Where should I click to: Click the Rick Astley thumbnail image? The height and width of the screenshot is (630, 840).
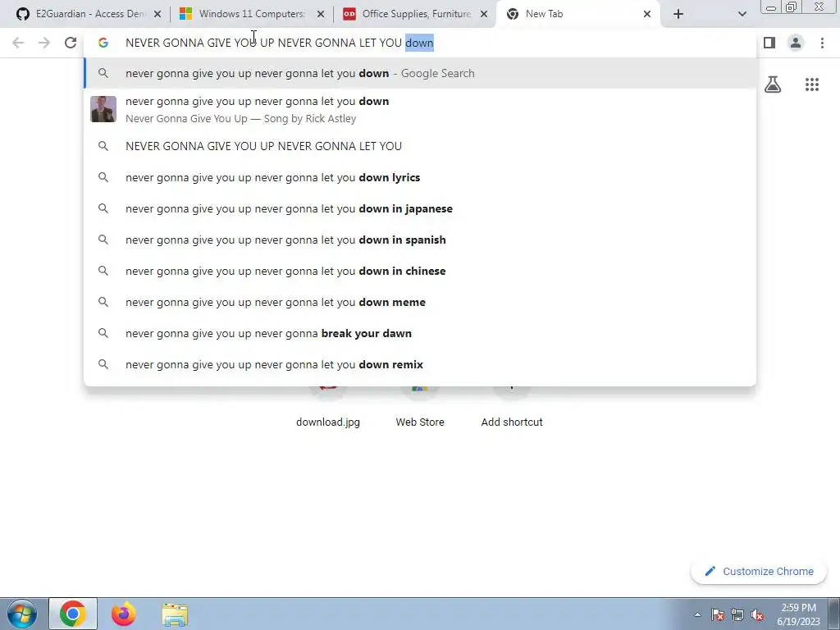[103, 109]
